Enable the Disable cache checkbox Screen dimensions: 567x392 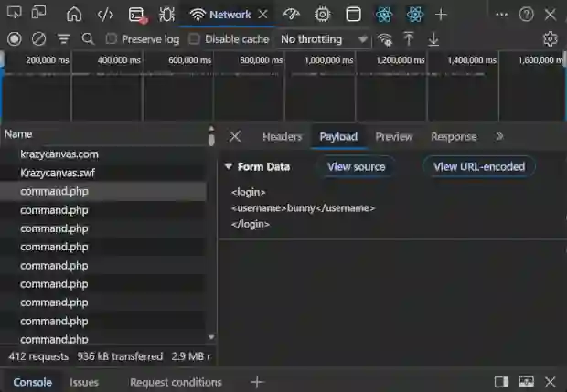coord(195,38)
